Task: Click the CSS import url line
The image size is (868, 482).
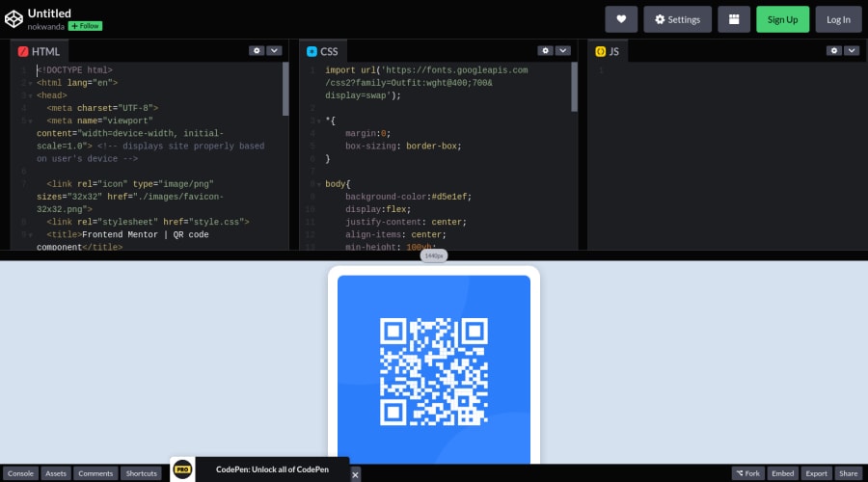Action: pos(426,83)
